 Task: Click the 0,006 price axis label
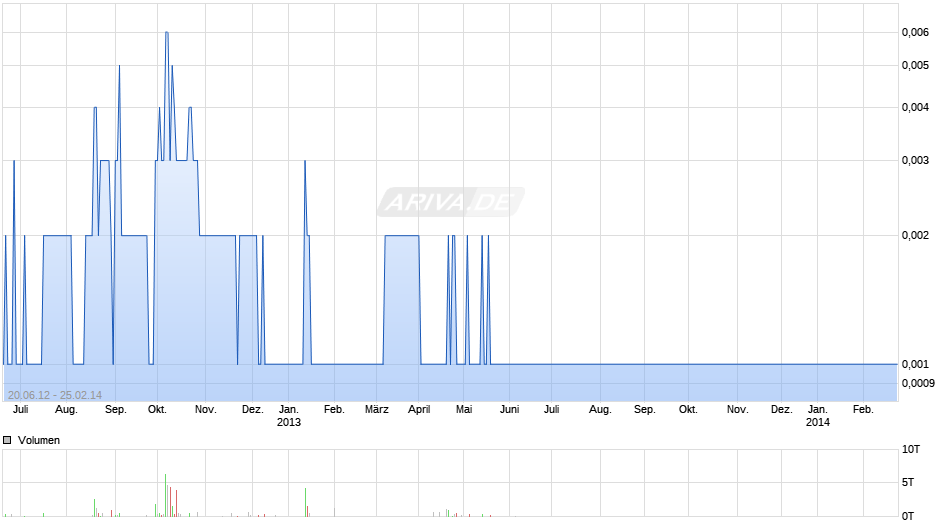(x=915, y=32)
